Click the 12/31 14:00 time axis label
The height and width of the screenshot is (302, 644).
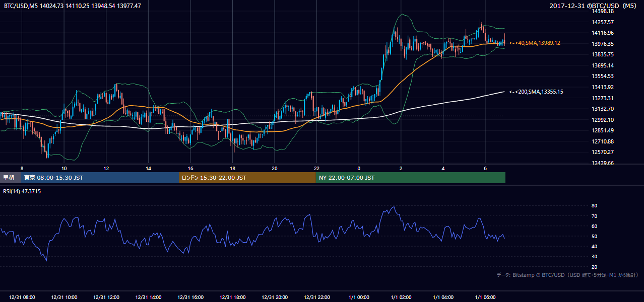pyautogui.click(x=148, y=297)
